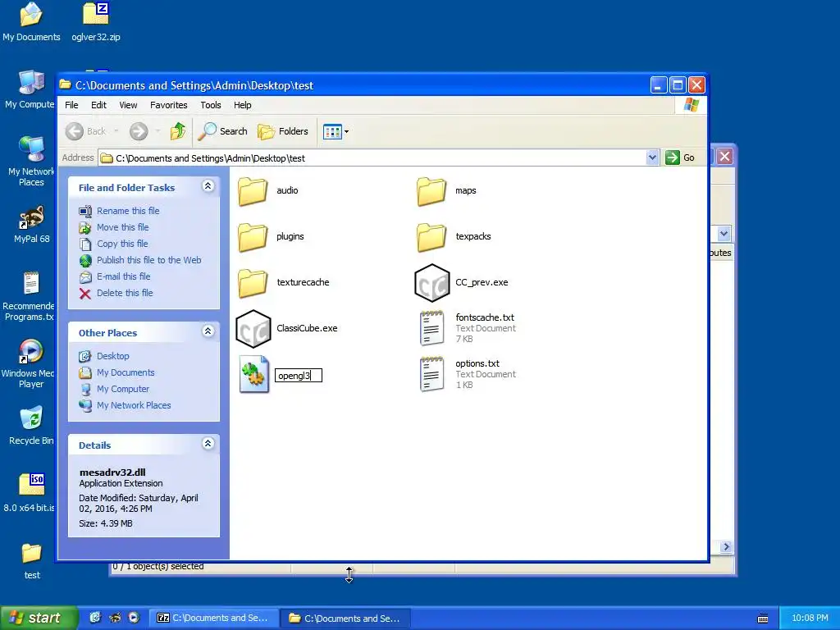Select the Recycle Bin icon
Screen dimensions: 840x630
point(31,427)
